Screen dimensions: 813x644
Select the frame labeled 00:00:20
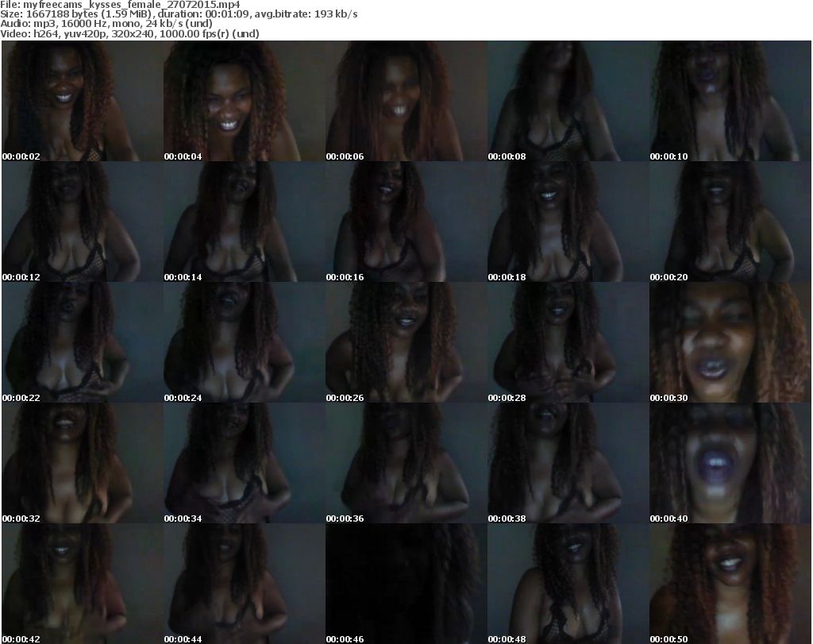[x=730, y=222]
